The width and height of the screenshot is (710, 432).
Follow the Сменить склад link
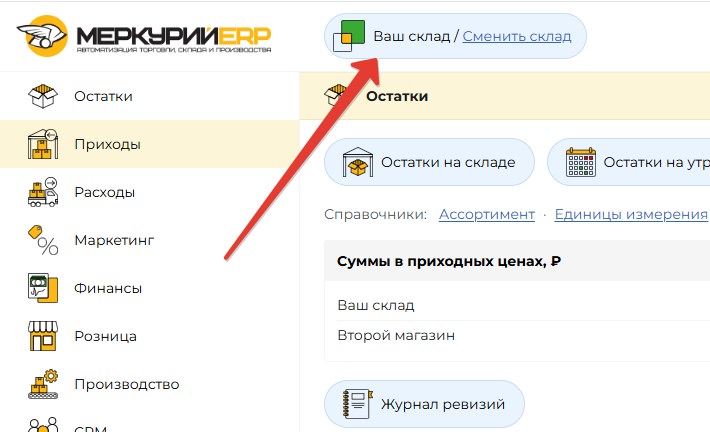(517, 36)
